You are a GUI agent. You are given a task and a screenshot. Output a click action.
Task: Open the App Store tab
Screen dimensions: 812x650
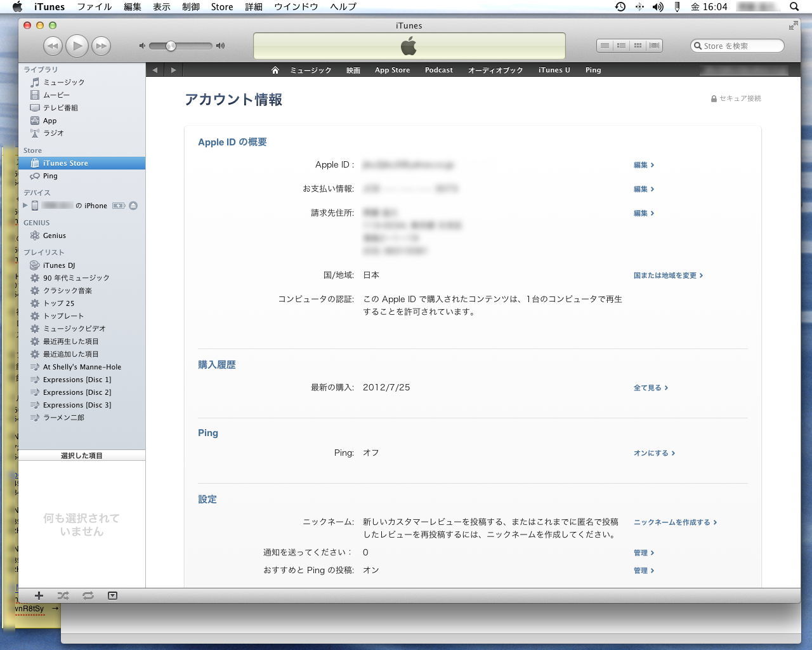click(392, 70)
